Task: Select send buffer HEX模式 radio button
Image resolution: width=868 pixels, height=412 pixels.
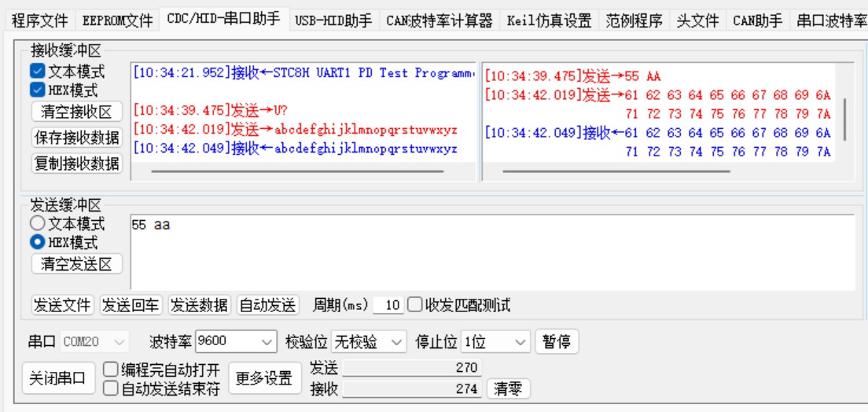Action: click(38, 242)
